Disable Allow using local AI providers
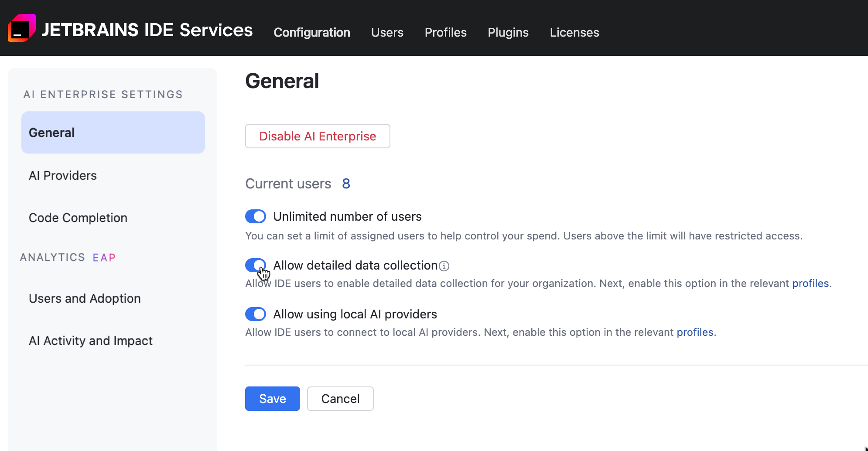The width and height of the screenshot is (868, 451). 256,314
